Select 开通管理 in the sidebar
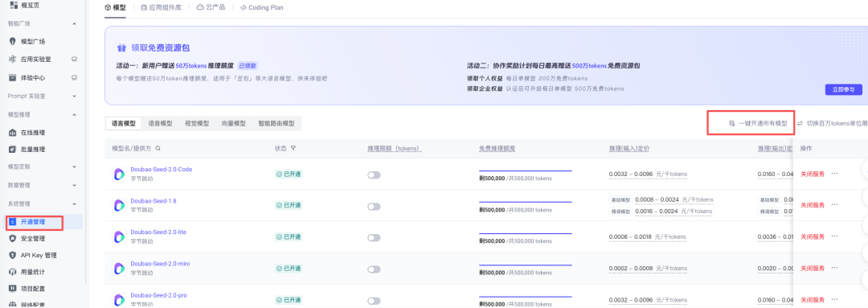The image size is (868, 308). (x=33, y=222)
